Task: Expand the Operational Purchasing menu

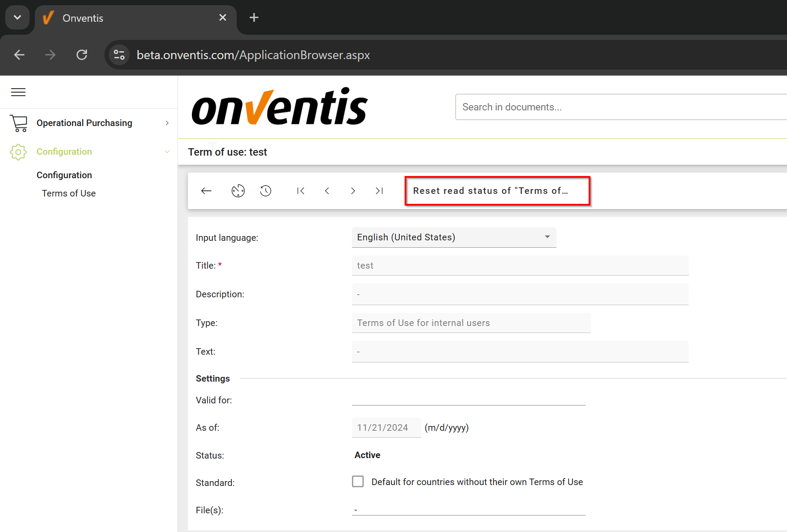Action: point(167,123)
